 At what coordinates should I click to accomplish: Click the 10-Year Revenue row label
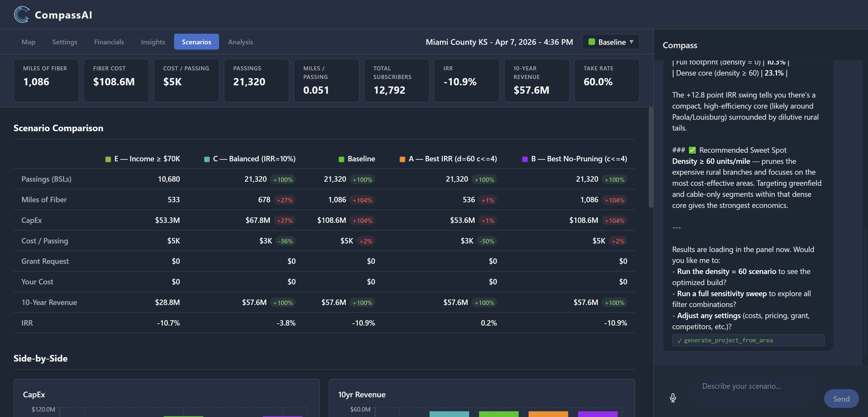(x=49, y=302)
